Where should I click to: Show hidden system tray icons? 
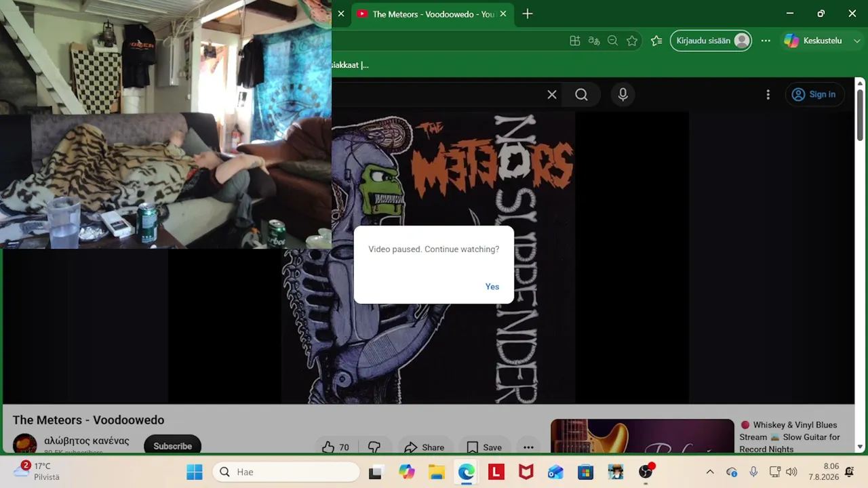tap(710, 472)
